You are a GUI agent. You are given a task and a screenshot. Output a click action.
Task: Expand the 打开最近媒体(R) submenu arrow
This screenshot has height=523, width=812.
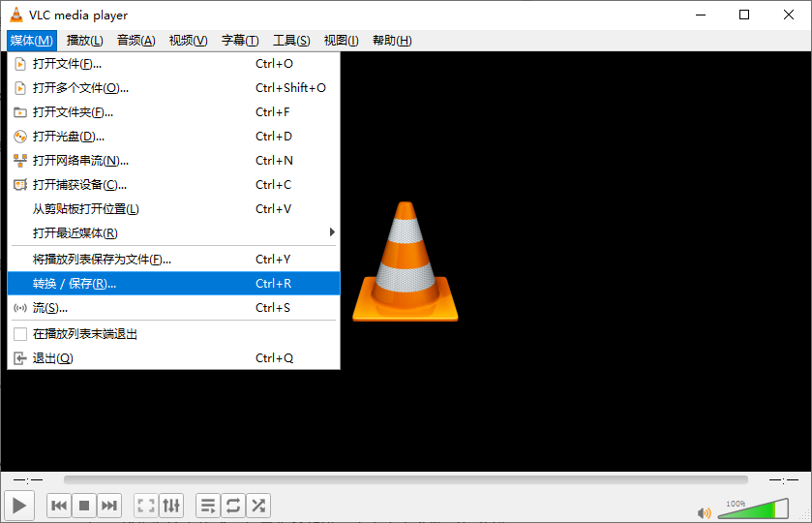[x=332, y=232]
